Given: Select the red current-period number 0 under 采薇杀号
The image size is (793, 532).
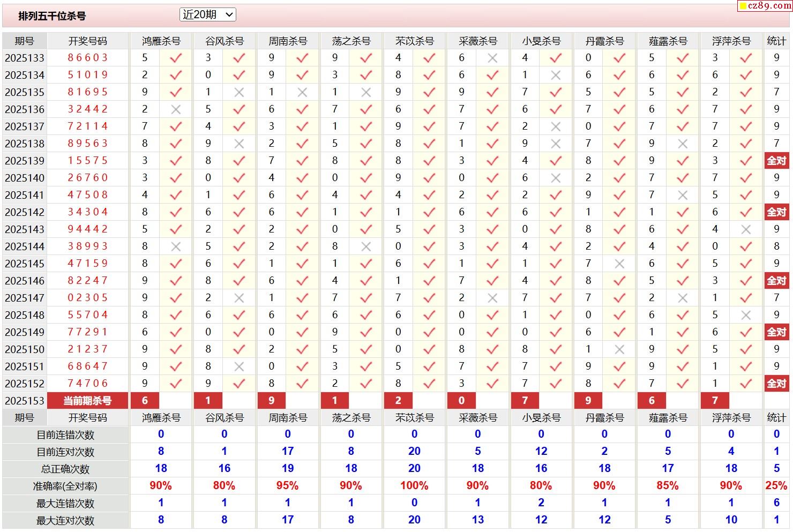Looking at the screenshot, I should (461, 400).
